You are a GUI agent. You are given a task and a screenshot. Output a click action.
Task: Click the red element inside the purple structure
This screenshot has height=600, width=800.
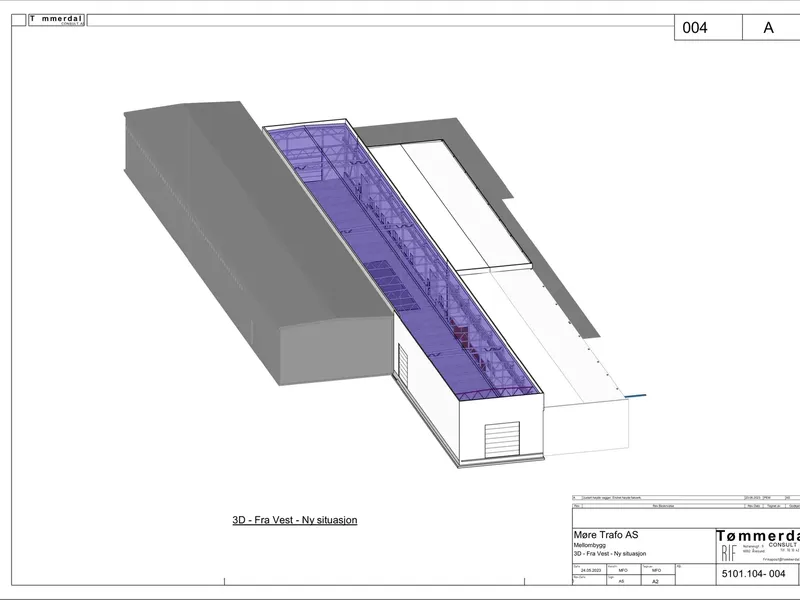(460, 335)
